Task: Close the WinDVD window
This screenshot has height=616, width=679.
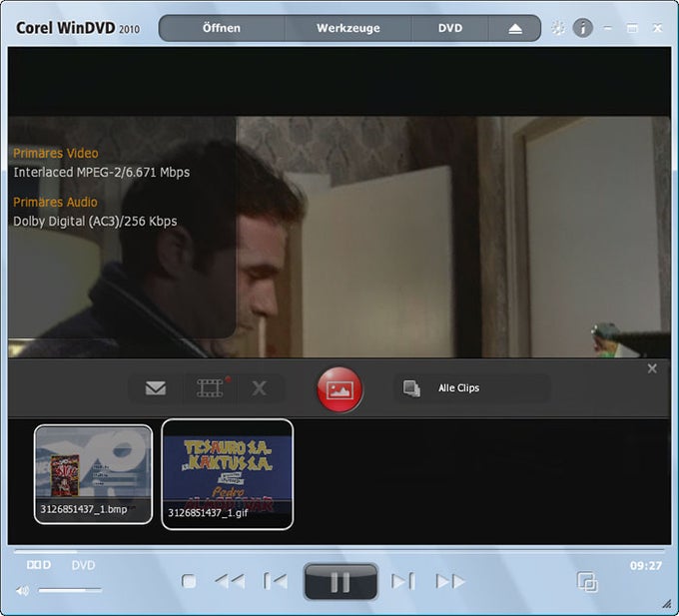Action: click(657, 28)
